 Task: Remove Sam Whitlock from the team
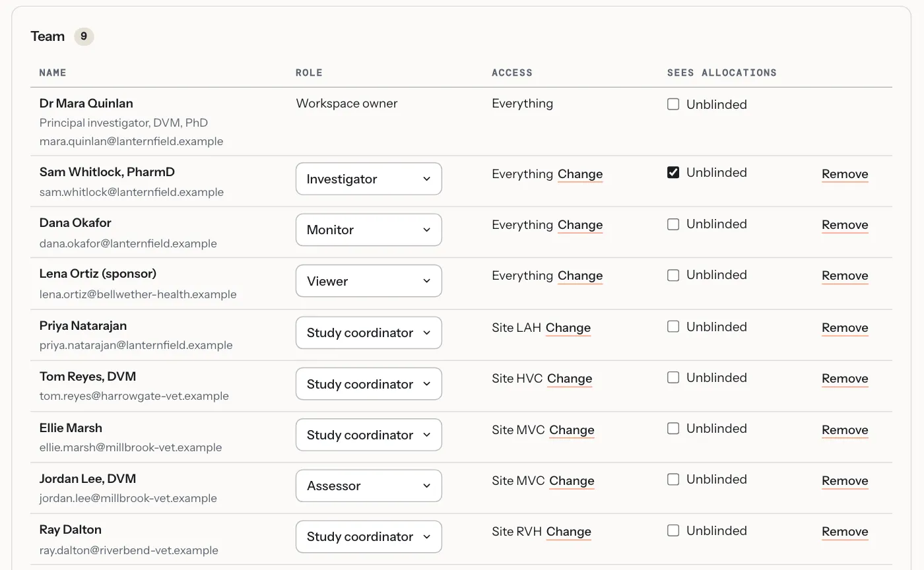point(845,174)
